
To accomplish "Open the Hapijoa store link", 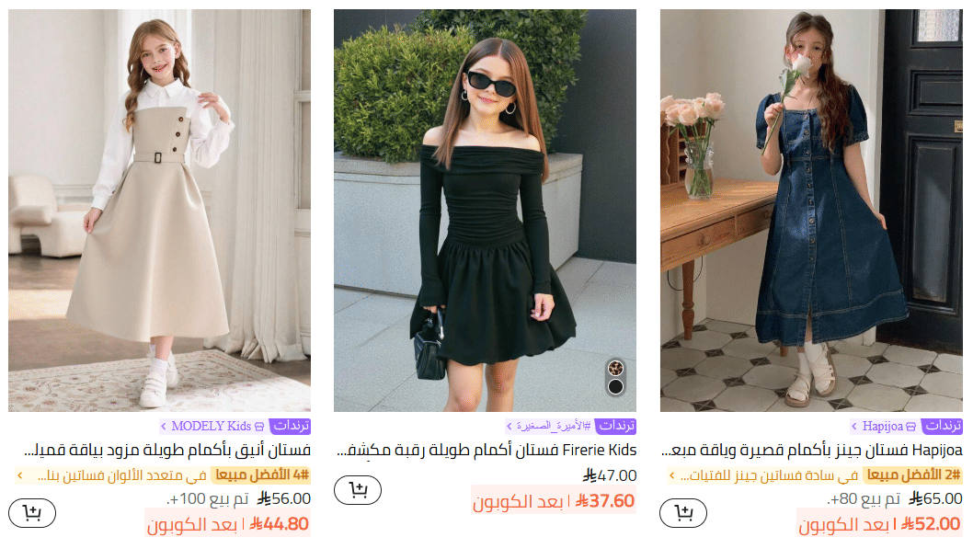I will click(x=884, y=426).
